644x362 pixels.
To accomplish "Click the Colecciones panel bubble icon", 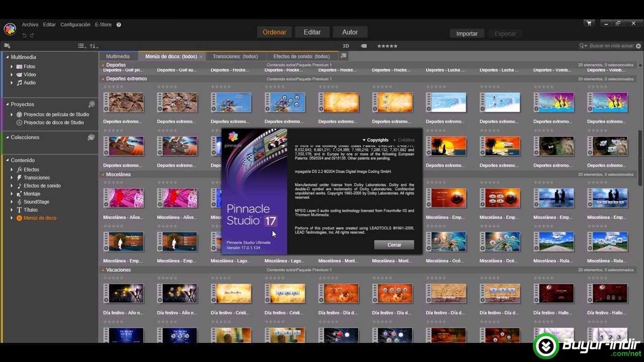I will click(x=91, y=137).
